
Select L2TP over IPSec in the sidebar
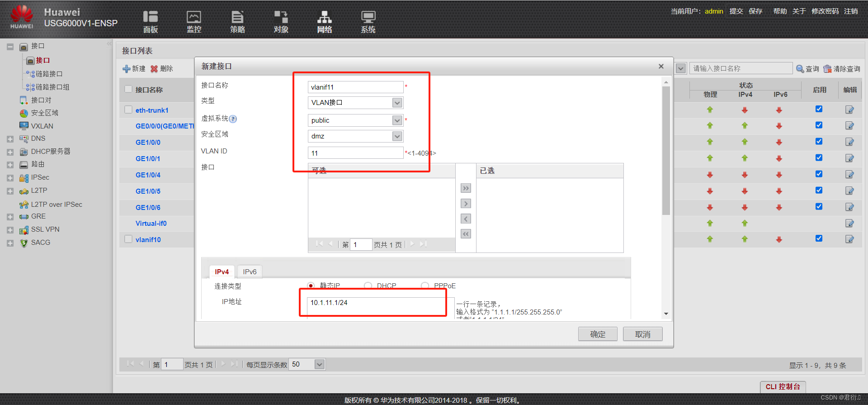(x=57, y=205)
